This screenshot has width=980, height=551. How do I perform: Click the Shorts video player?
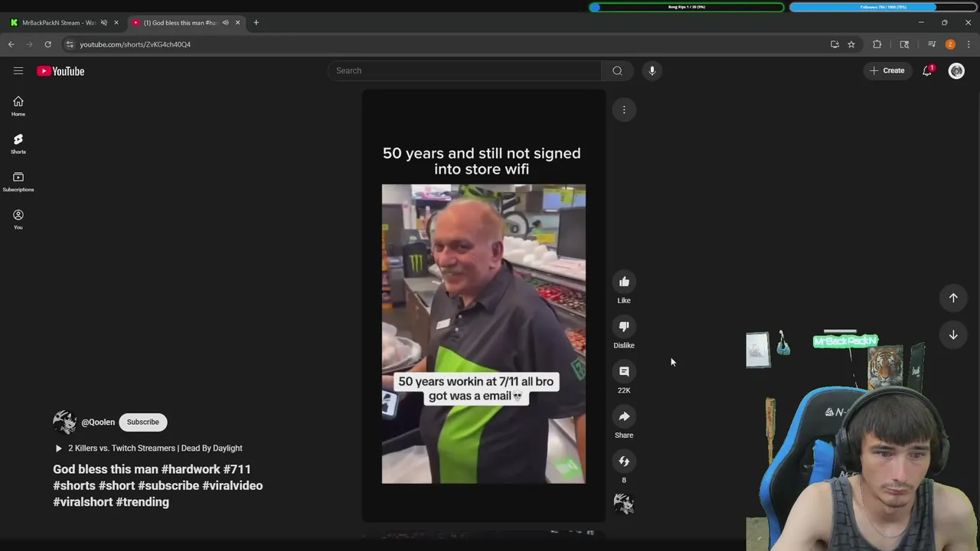(x=484, y=306)
